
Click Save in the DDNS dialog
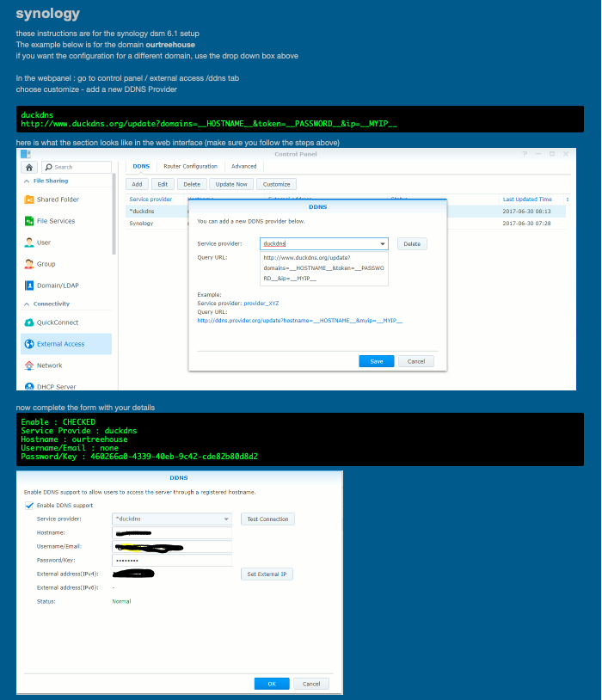point(376,361)
